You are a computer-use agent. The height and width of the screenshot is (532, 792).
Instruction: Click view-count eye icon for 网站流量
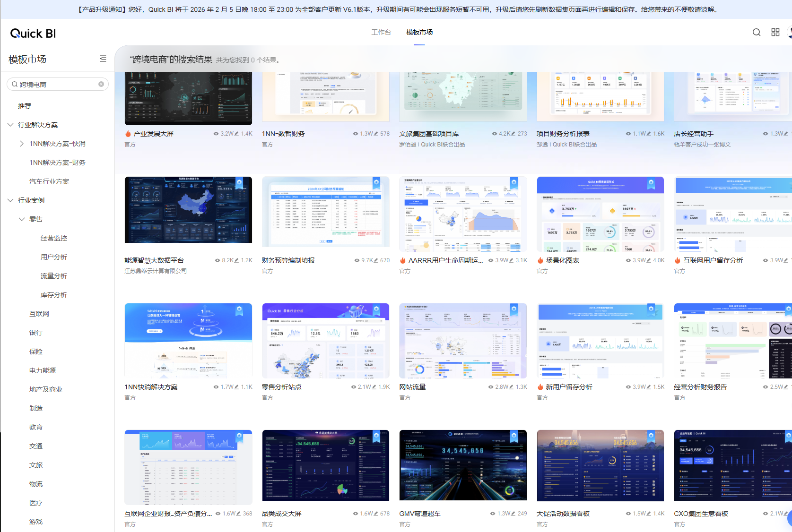(x=491, y=387)
